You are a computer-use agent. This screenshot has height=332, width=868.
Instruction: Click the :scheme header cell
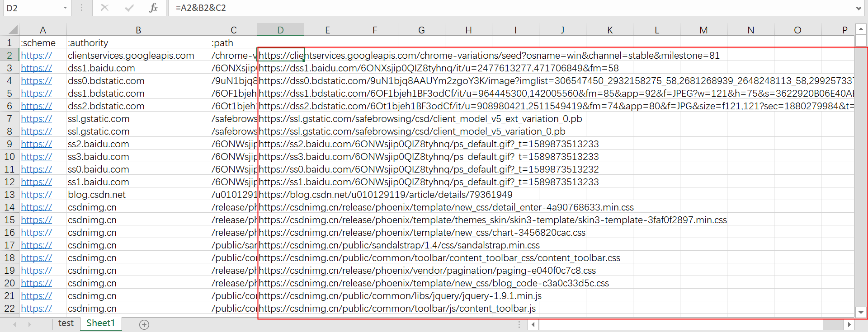[x=42, y=42]
